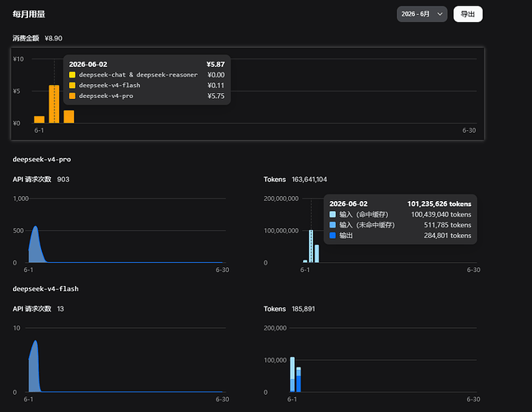Click deepseek-v4-flash cost tooltip swatch
Image resolution: width=532 pixels, height=412 pixels.
[72, 85]
